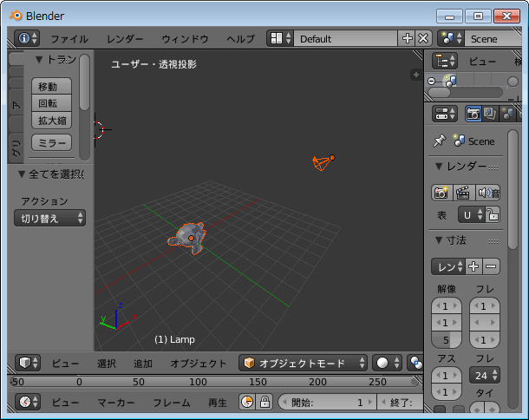Collapse the 全てを選択 operator panel
Viewport: 529px width, 420px height.
(x=22, y=174)
